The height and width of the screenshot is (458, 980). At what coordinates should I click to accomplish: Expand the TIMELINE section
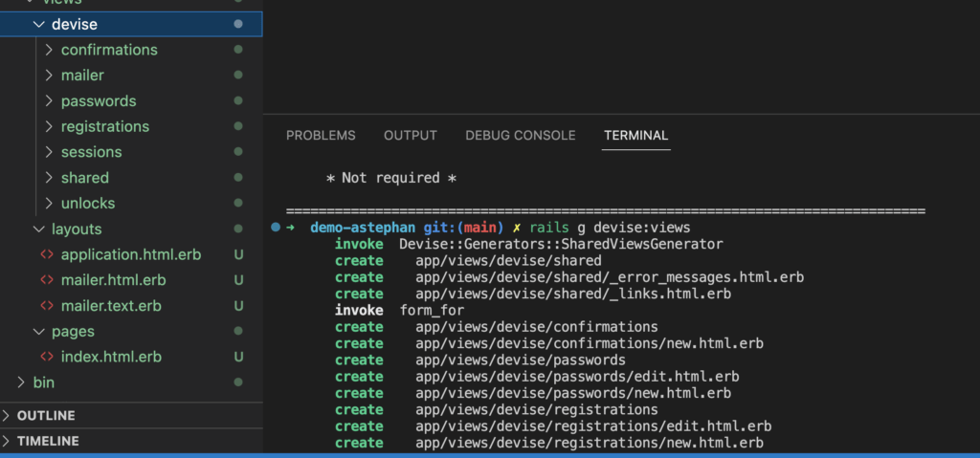(8, 442)
